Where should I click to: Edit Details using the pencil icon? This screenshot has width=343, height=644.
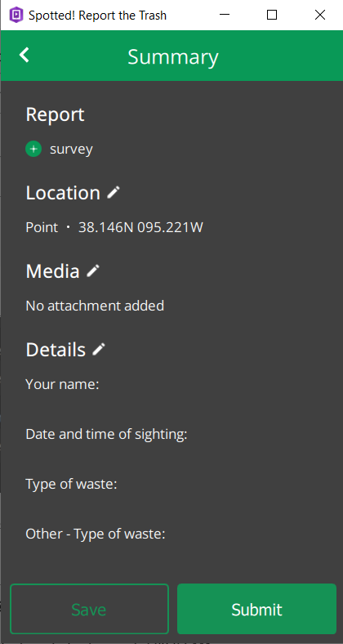99,349
